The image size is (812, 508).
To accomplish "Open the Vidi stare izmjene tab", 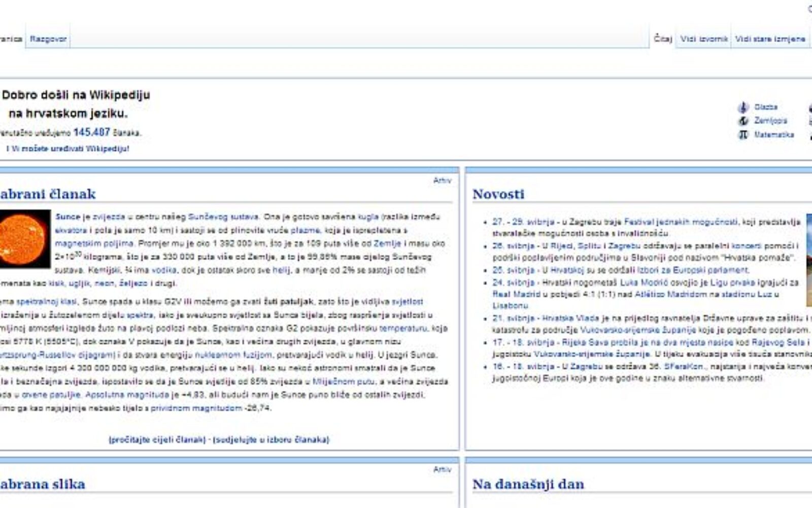I will (x=770, y=39).
